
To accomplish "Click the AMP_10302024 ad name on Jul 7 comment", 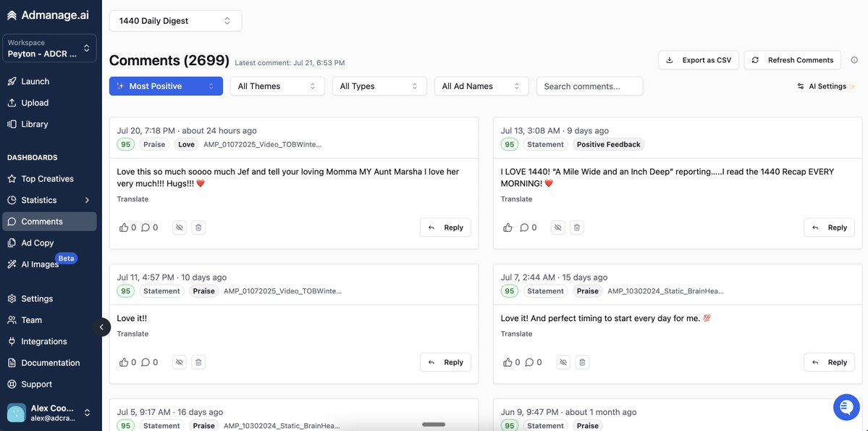I will [666, 291].
